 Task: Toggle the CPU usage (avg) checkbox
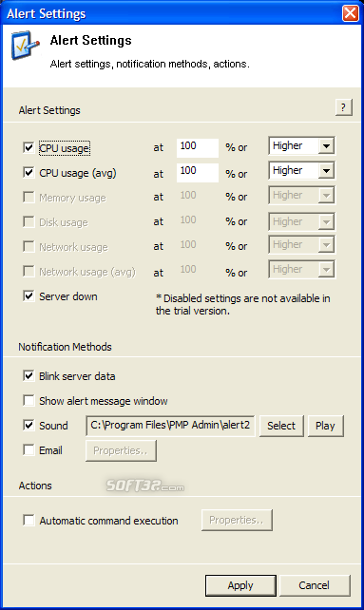29,172
